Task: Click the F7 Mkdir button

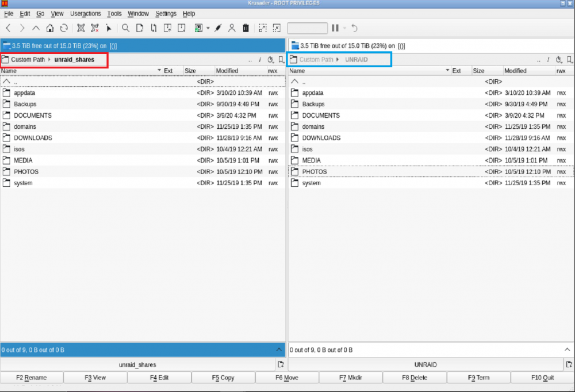Action: point(351,377)
